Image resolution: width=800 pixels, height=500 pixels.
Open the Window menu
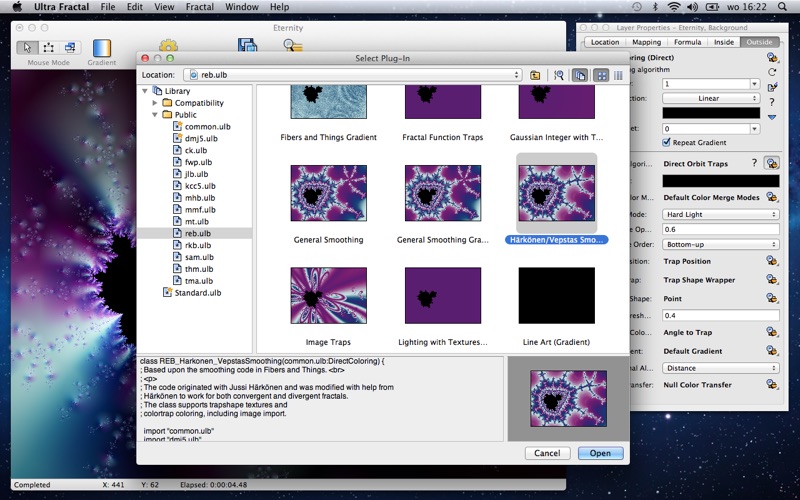(242, 7)
